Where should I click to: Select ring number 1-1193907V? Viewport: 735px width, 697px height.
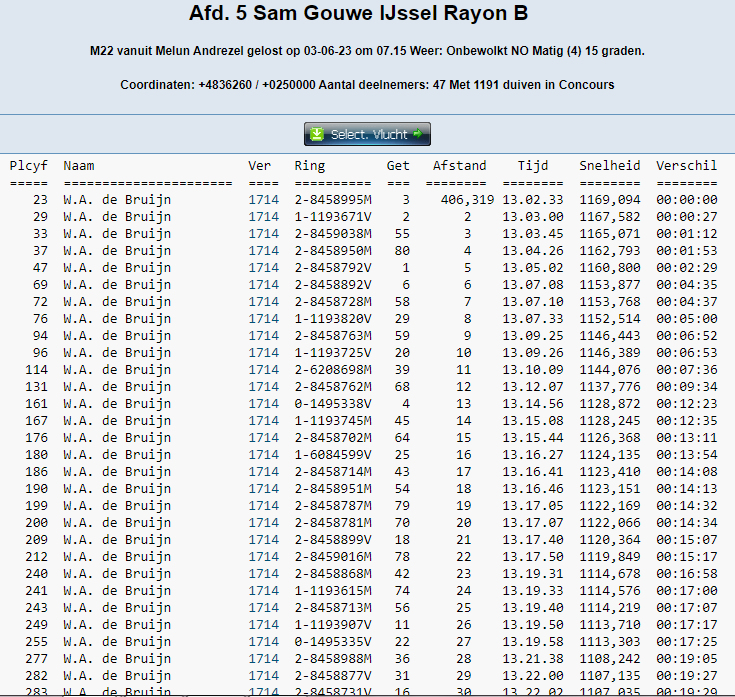(x=333, y=625)
